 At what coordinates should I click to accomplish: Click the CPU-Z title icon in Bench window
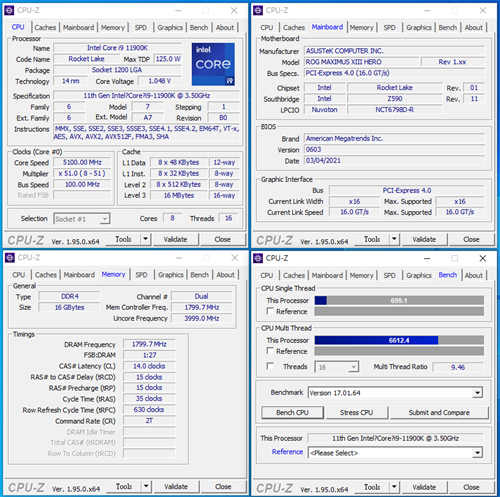258,258
